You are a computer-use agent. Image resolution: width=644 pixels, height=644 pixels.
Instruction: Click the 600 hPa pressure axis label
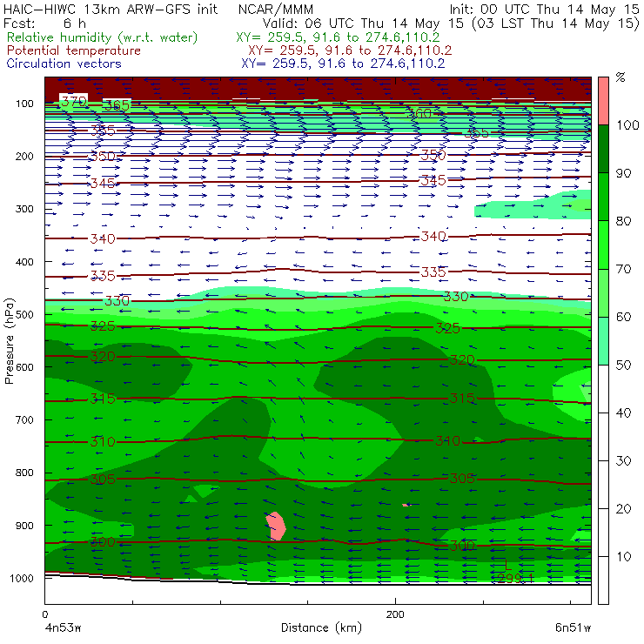tap(24, 366)
